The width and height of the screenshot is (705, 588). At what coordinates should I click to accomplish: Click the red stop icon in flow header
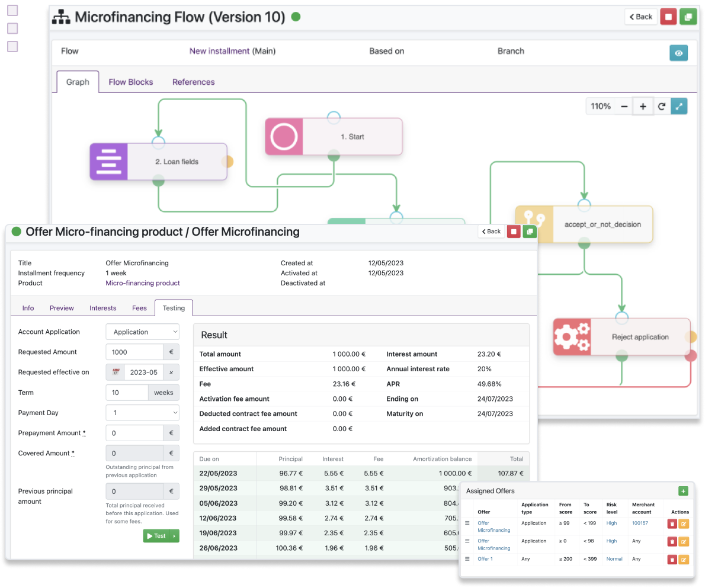668,17
